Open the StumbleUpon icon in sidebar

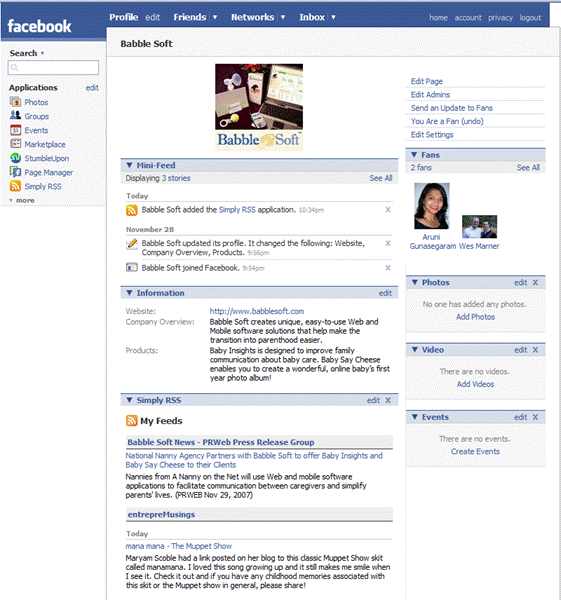coord(15,158)
